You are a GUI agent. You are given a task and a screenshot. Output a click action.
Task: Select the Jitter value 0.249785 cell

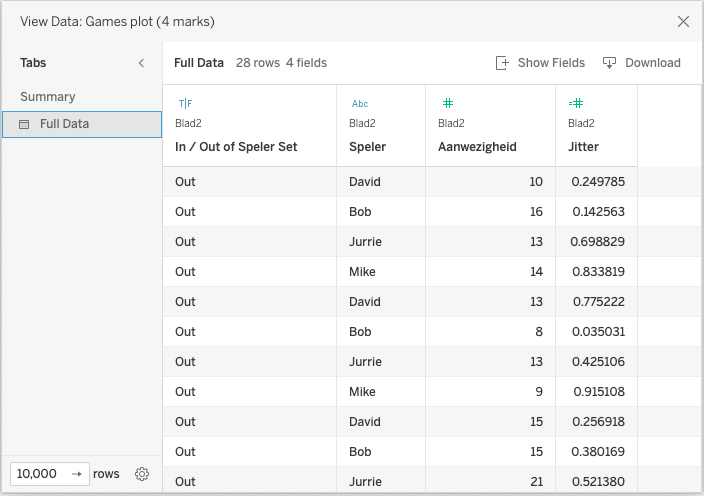[x=598, y=182]
